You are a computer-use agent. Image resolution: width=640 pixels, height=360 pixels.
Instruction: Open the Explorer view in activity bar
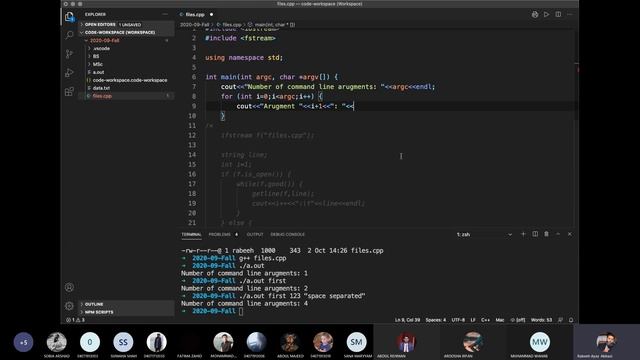(69, 17)
